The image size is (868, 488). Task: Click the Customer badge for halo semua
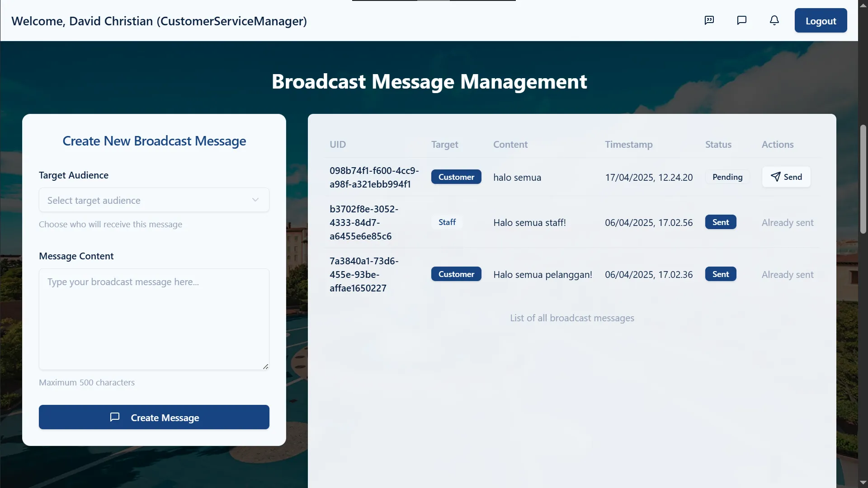[456, 177]
